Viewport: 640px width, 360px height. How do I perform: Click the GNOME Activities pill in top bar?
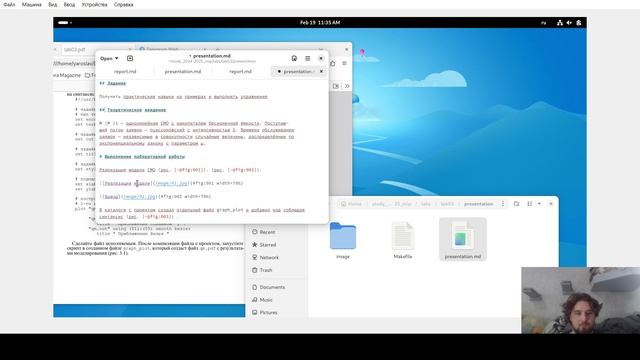click(64, 22)
